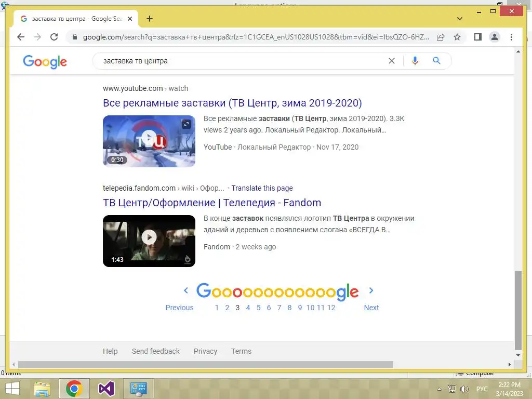Open the Terms footer link
This screenshot has height=399, width=532.
tap(241, 351)
